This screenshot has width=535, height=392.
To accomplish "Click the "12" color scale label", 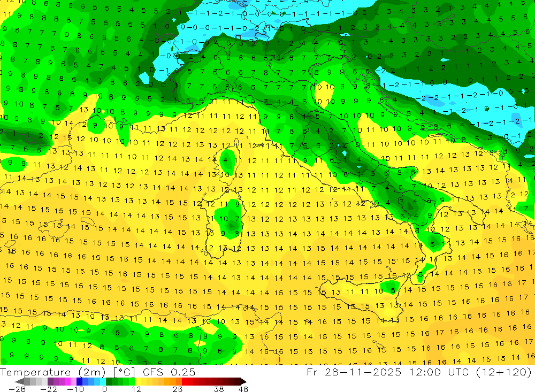I will tap(136, 389).
